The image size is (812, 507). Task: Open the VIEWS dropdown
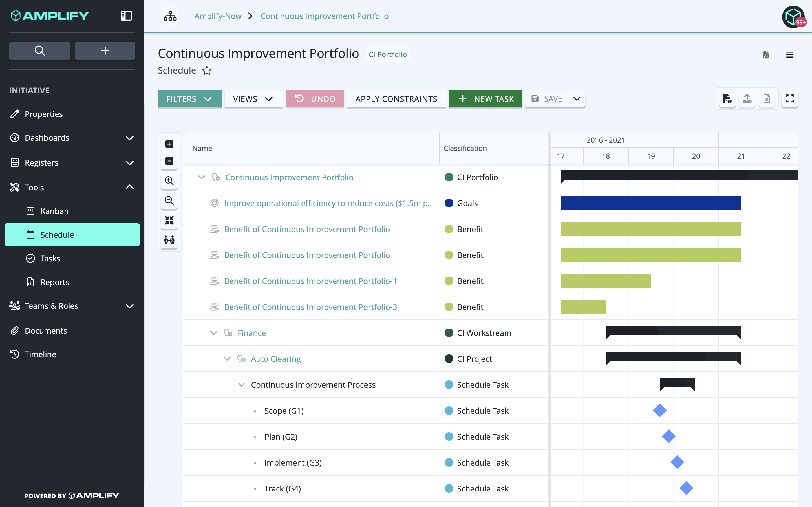[253, 99]
